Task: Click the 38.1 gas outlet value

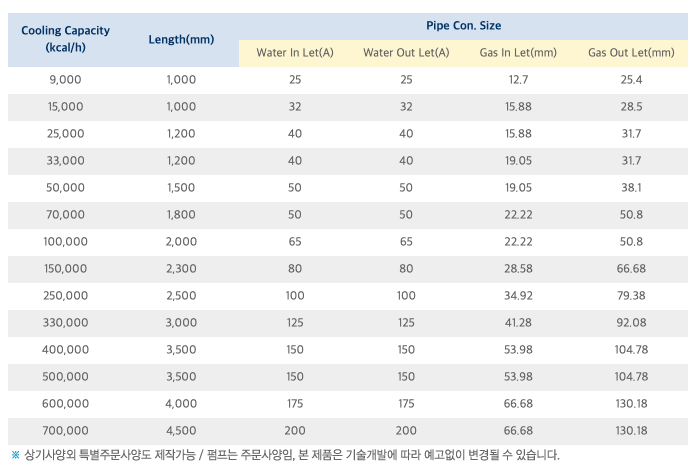Action: [631, 187]
